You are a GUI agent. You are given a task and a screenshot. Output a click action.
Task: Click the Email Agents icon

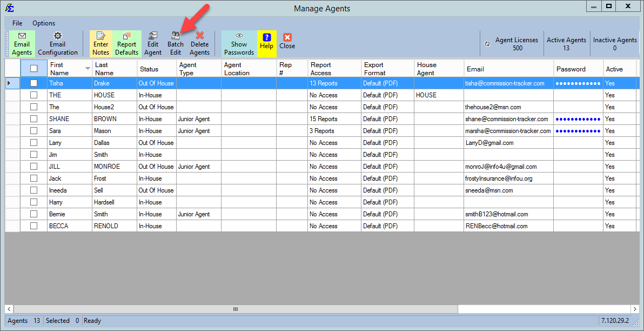coord(22,43)
